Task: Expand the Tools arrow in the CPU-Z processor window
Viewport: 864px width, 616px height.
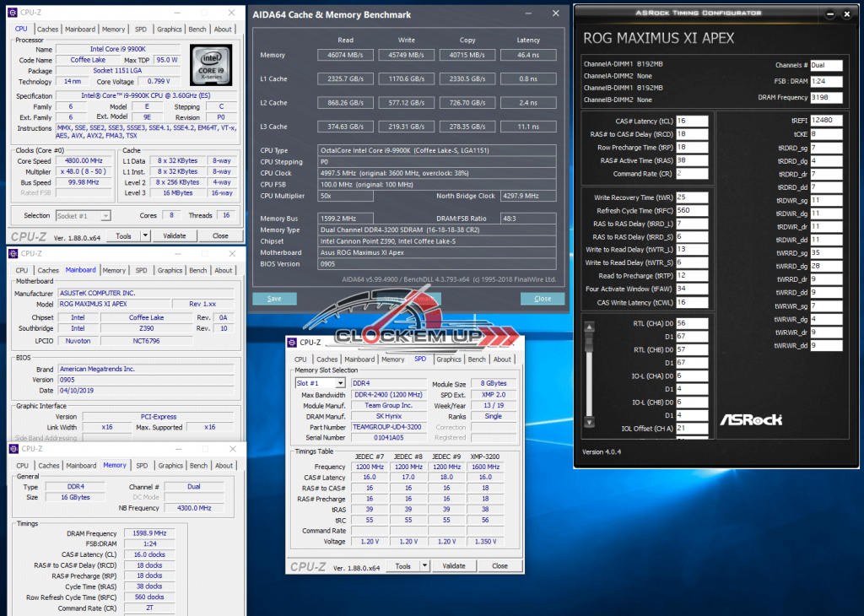Action: [145, 236]
